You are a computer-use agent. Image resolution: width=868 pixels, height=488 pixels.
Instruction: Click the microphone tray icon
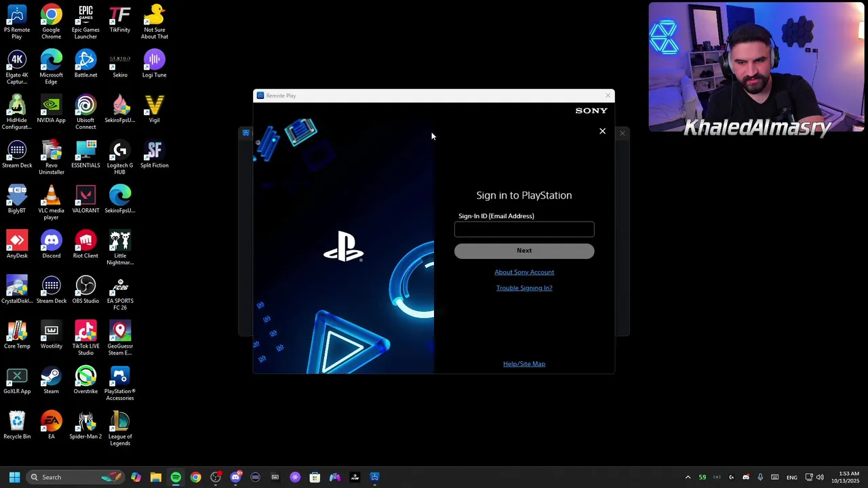[x=760, y=477]
